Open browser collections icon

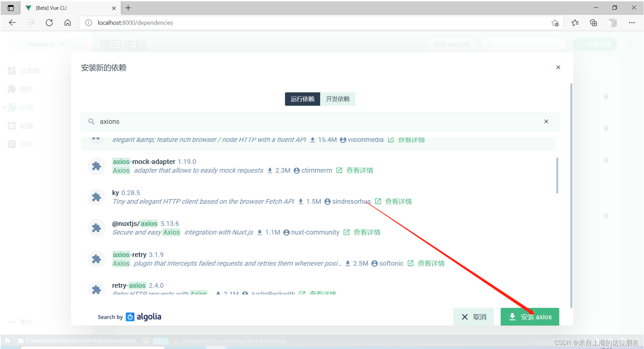(x=593, y=23)
